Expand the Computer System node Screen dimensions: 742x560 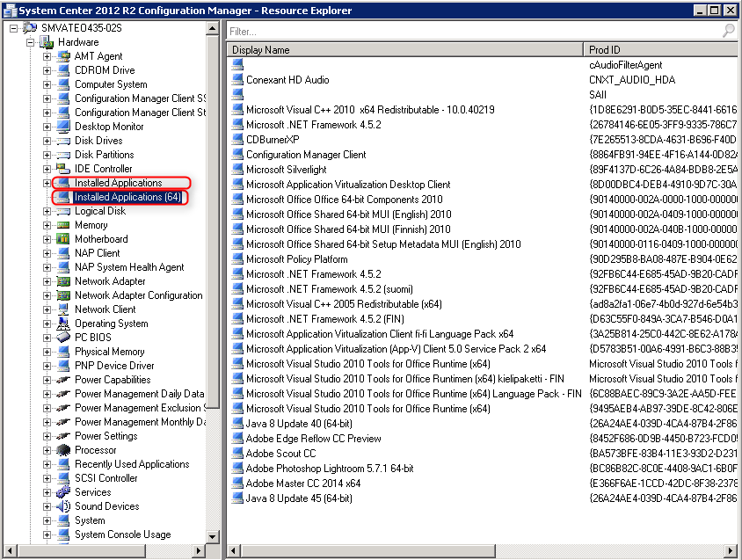(47, 84)
